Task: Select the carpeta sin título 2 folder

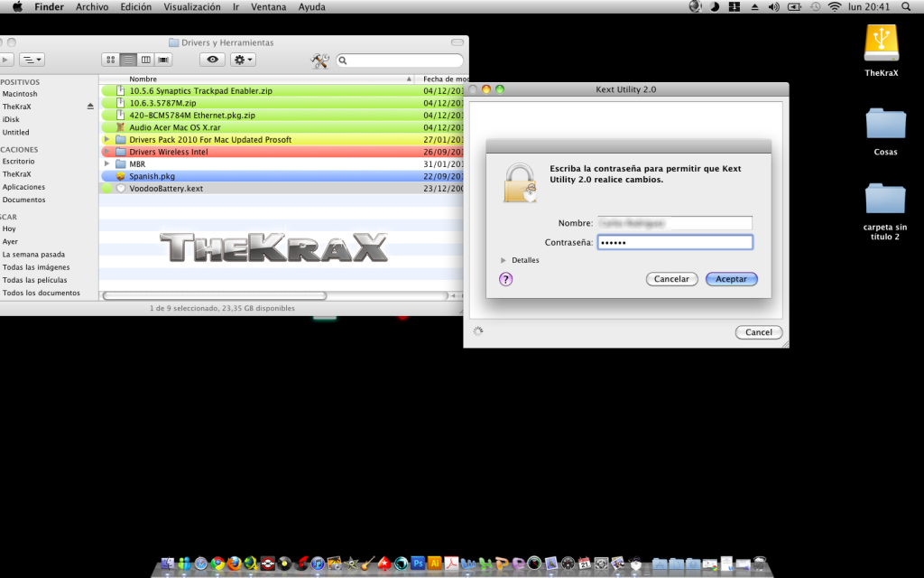Action: [885, 199]
